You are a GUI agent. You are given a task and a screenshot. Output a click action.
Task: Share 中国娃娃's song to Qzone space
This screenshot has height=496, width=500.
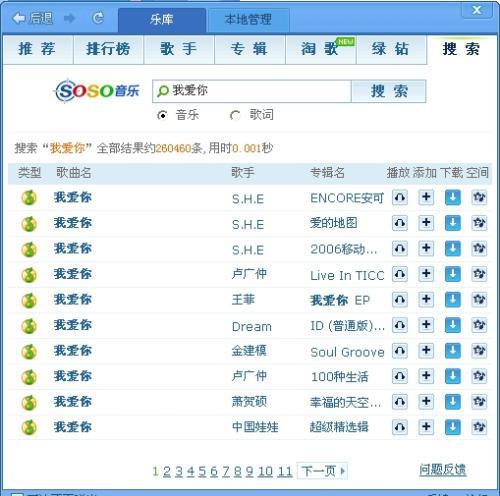click(x=479, y=427)
